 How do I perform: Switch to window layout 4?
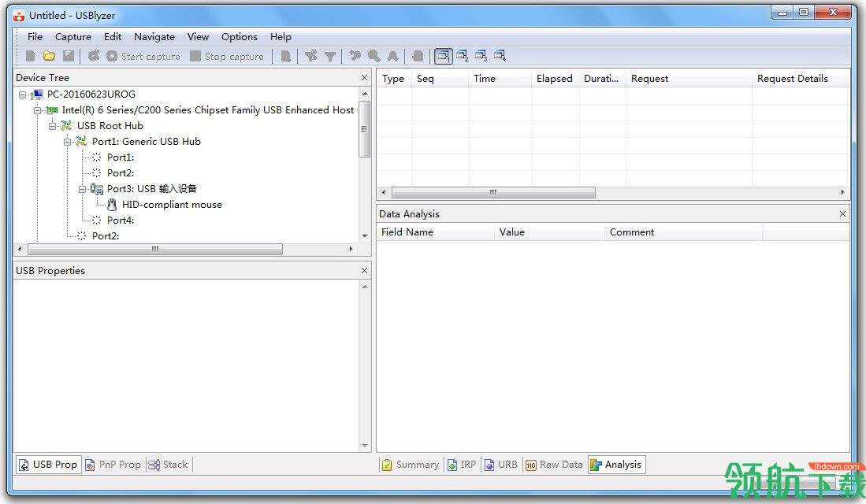[500, 56]
